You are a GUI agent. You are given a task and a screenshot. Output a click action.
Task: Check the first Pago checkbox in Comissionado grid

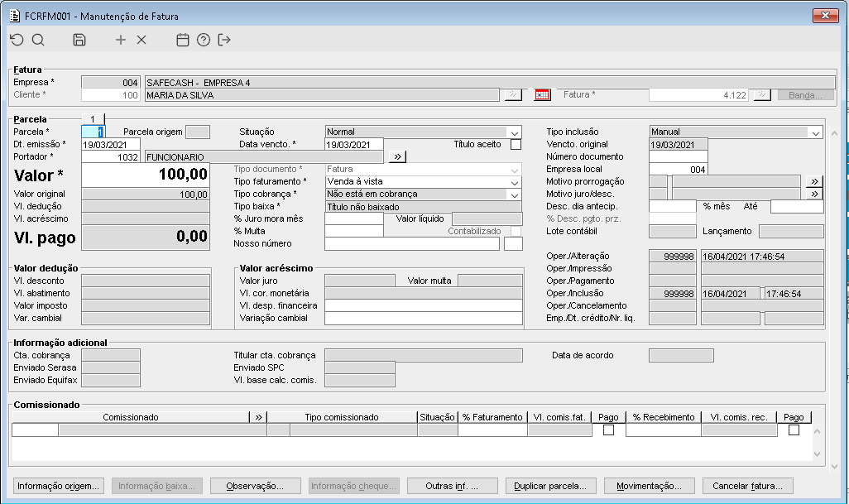[608, 430]
